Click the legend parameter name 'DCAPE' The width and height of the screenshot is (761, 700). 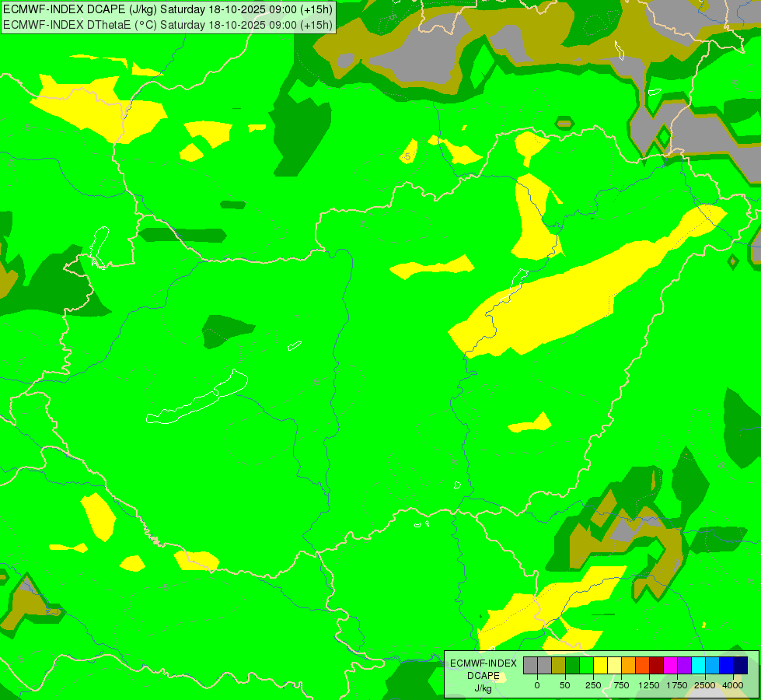point(483,676)
